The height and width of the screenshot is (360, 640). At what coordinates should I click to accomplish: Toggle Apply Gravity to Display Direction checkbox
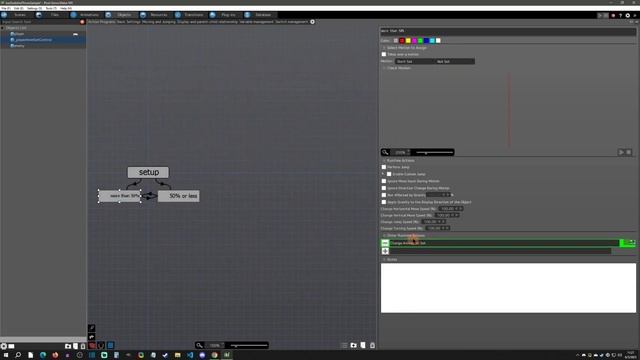[384, 202]
